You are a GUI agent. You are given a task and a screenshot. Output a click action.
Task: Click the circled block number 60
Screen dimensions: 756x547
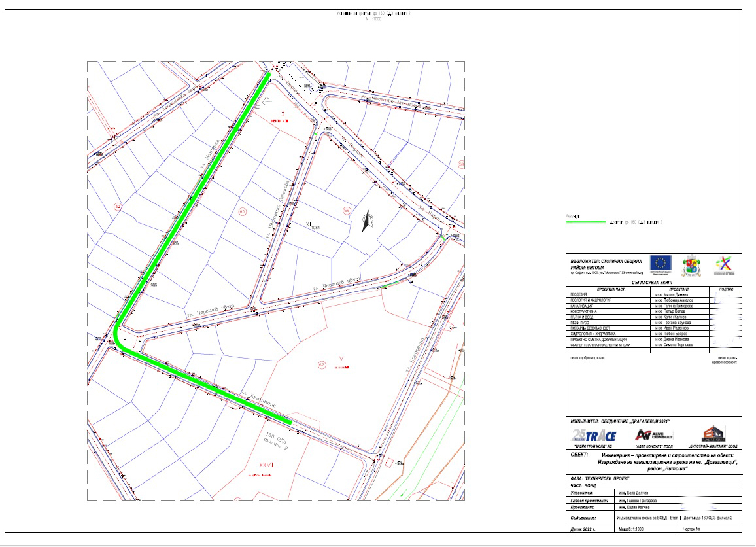click(x=243, y=211)
